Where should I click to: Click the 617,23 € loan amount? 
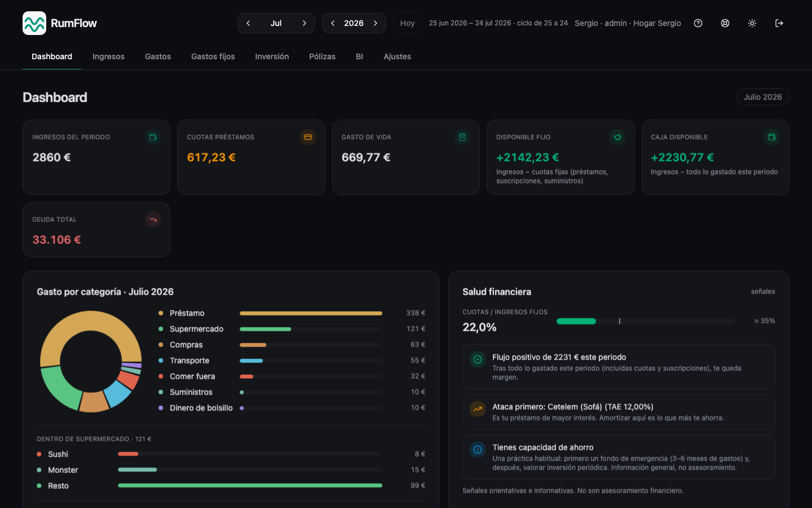tap(211, 157)
